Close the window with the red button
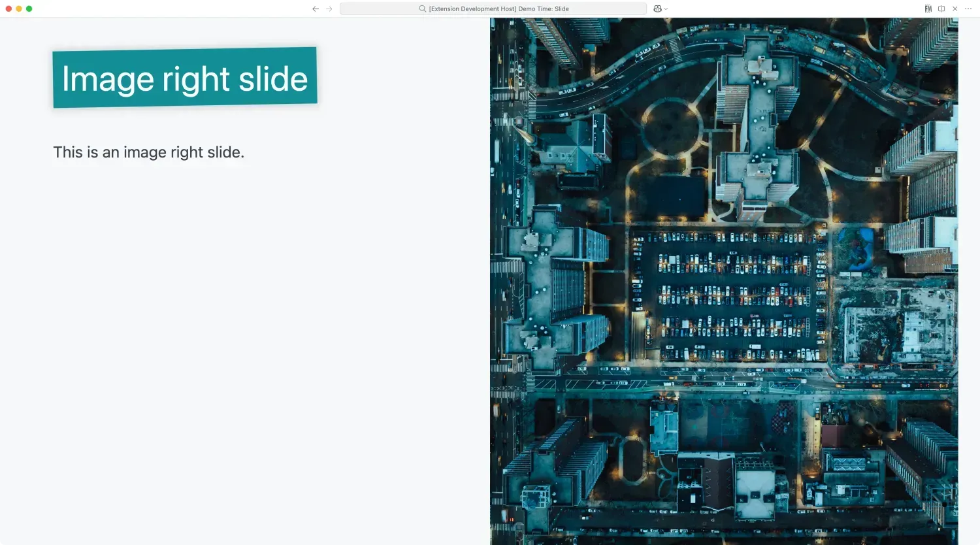The image size is (980, 545). (8, 8)
